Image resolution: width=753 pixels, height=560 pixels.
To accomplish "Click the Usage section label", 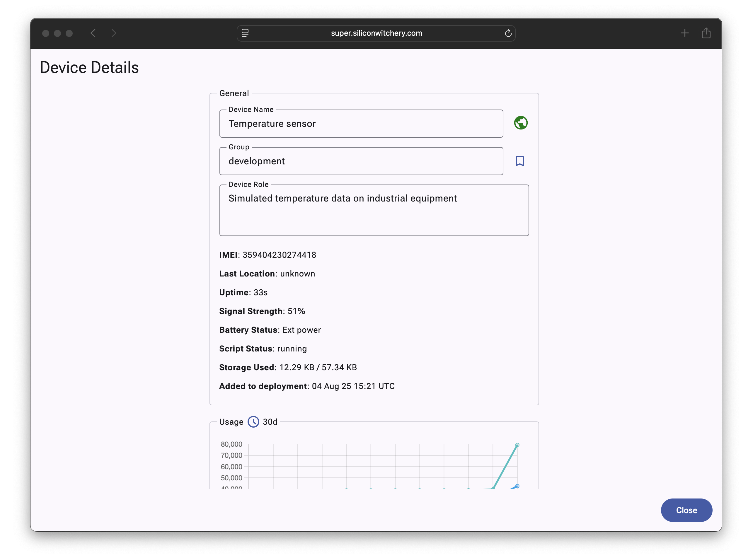I will pyautogui.click(x=231, y=422).
